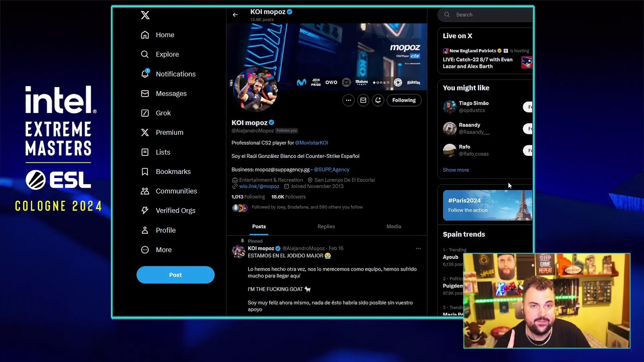
Task: Select the Posts tab
Action: 259,226
